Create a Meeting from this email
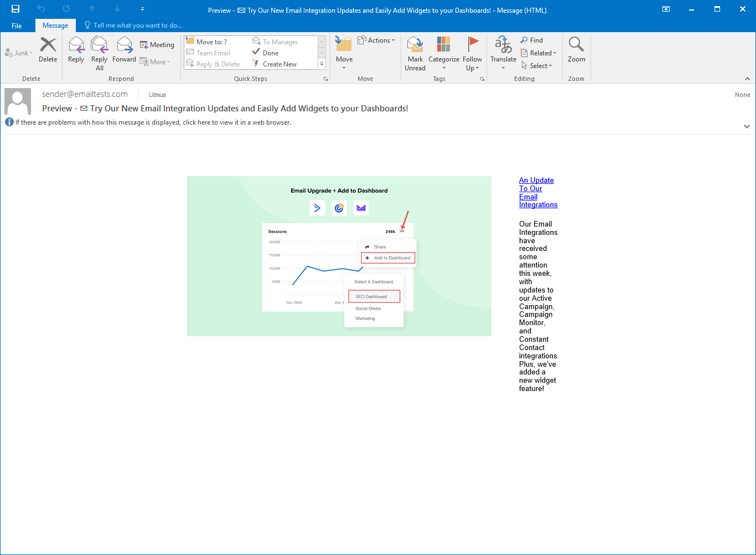This screenshot has height=555, width=756. (x=157, y=44)
